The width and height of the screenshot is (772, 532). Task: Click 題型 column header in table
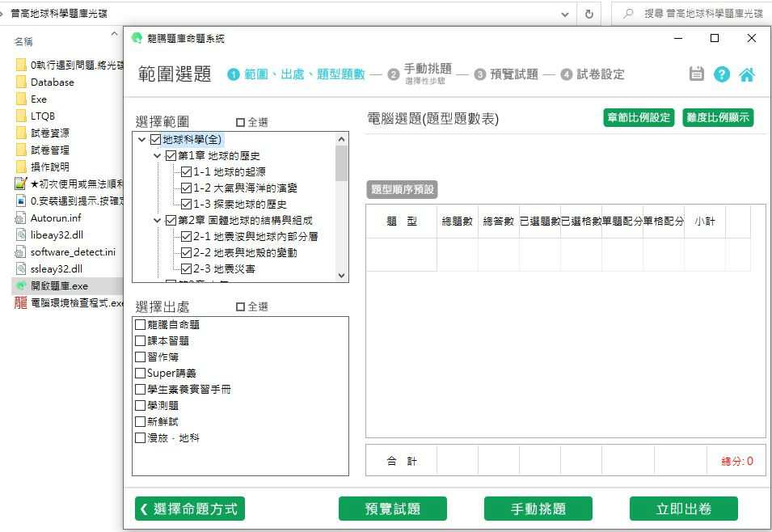[x=402, y=222]
